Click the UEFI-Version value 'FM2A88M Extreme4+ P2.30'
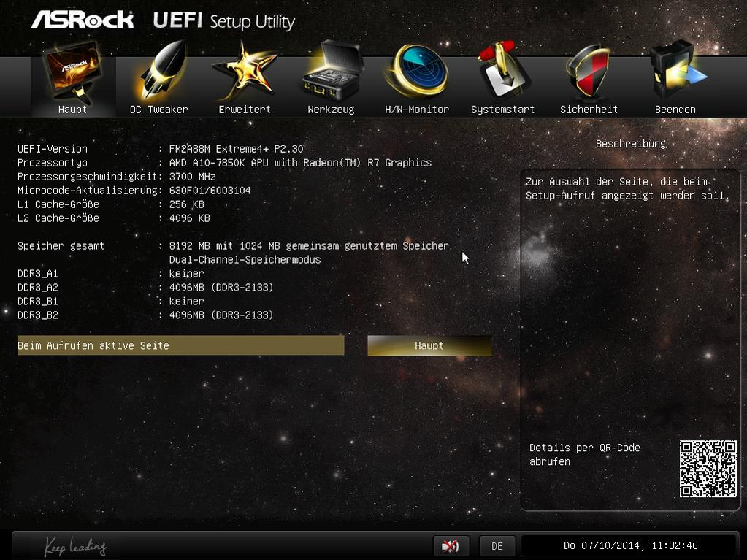The width and height of the screenshot is (747, 560). click(237, 149)
